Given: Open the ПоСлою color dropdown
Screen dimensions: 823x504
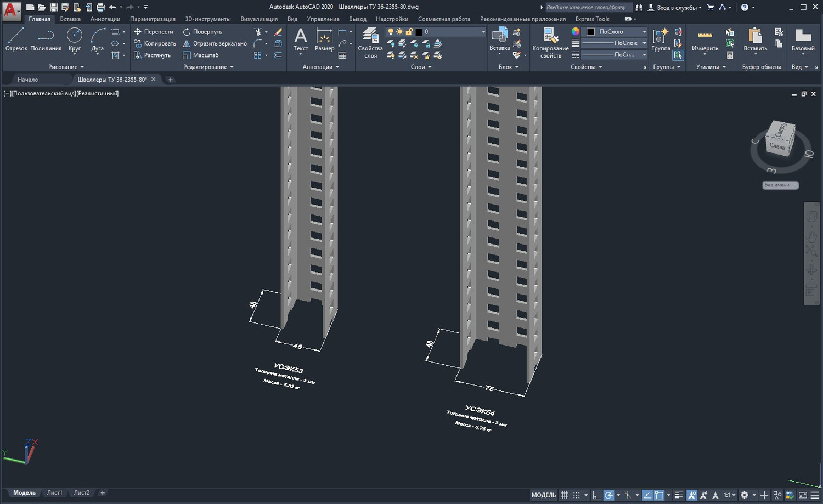Looking at the screenshot, I should 615,32.
